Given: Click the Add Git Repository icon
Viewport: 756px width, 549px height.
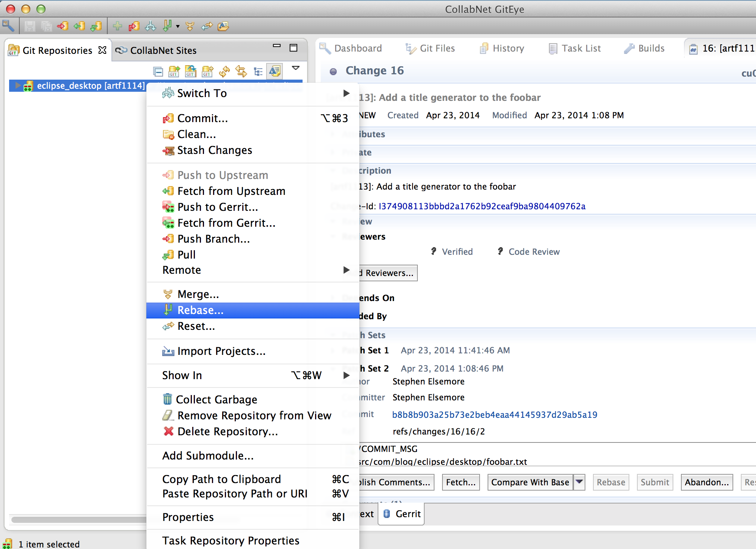Looking at the screenshot, I should tap(174, 71).
